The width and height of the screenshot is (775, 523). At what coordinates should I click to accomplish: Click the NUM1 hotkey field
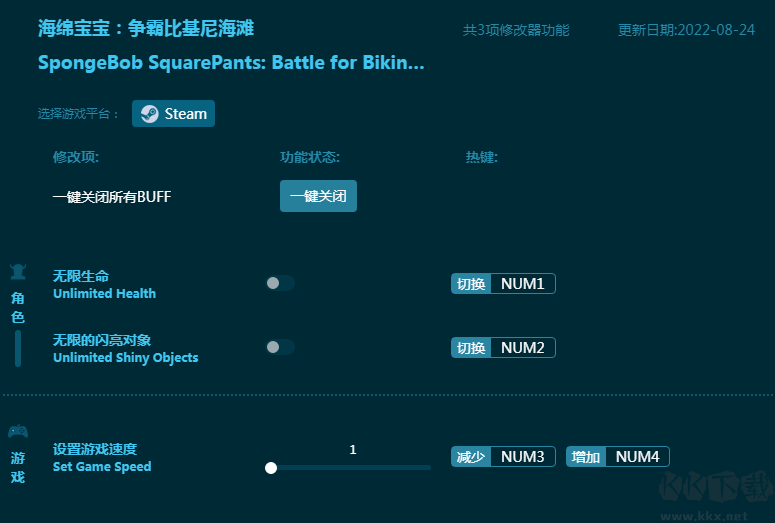(x=522, y=284)
